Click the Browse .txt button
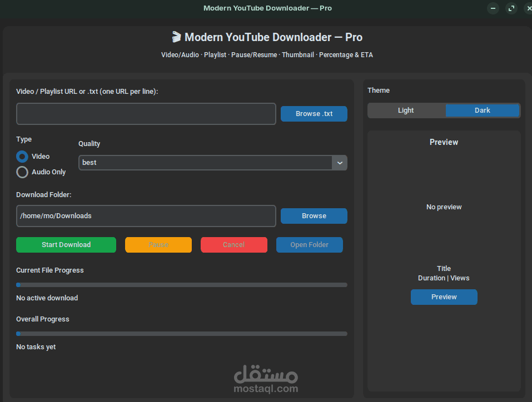 click(314, 114)
